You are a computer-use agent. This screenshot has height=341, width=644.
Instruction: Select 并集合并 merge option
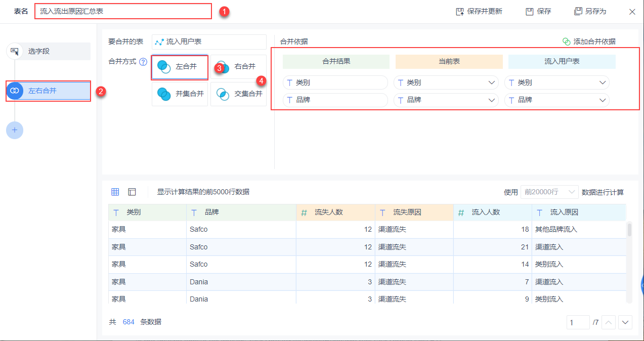coord(180,94)
